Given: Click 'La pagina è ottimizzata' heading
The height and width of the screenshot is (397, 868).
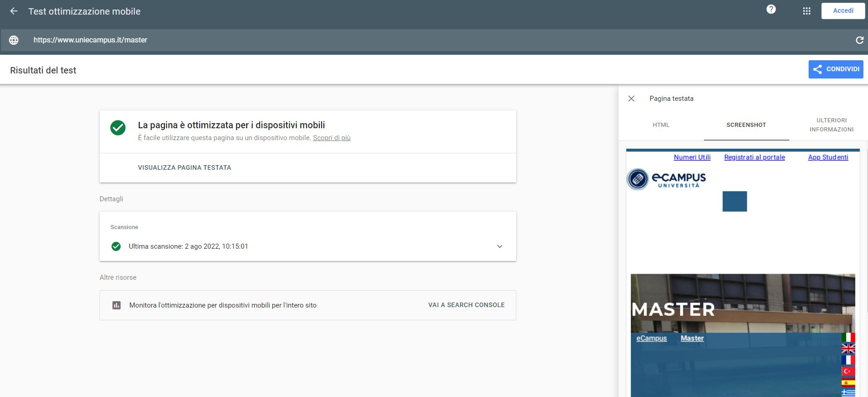Looking at the screenshot, I should 232,125.
